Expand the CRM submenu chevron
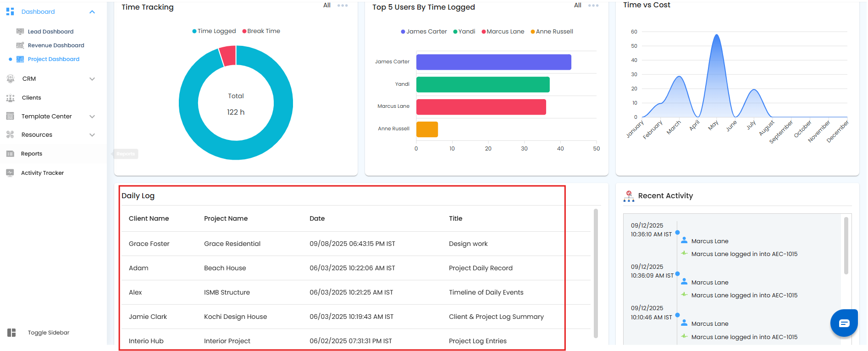Screen dimensions: 868x351 tap(92, 79)
